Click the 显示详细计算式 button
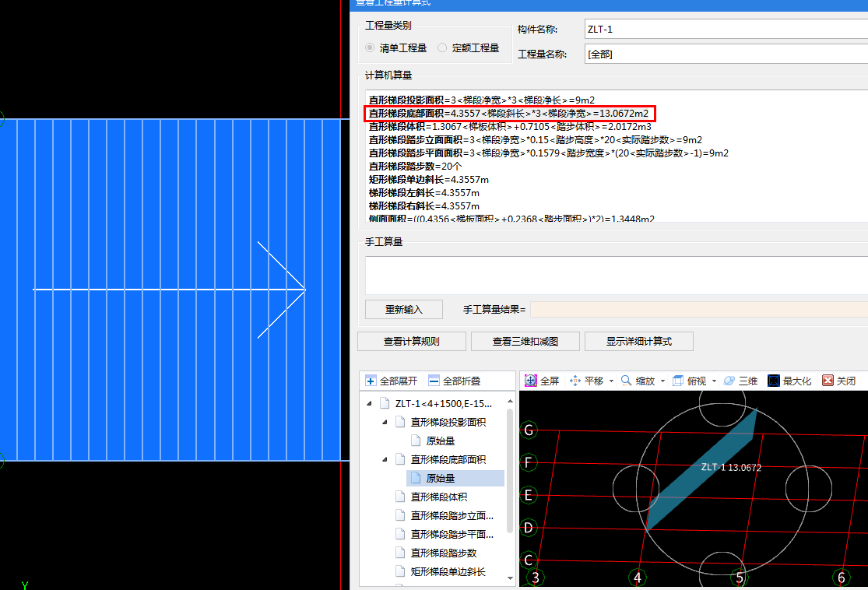Image resolution: width=868 pixels, height=590 pixels. 639,342
